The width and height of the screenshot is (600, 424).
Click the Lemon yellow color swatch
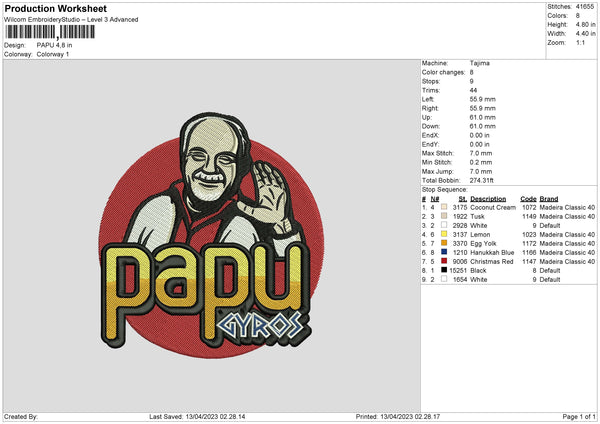[444, 234]
